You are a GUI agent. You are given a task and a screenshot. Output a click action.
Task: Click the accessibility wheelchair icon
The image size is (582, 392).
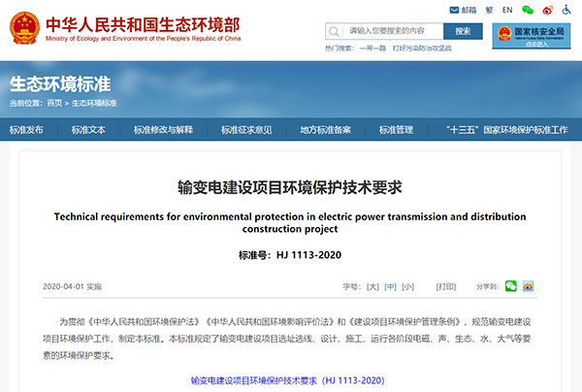pyautogui.click(x=569, y=10)
